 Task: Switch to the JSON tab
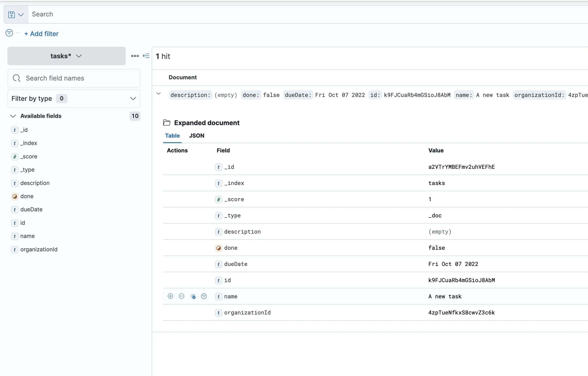196,136
